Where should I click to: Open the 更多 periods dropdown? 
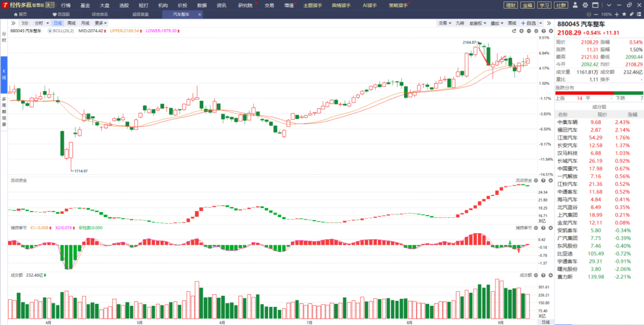pyautogui.click(x=101, y=23)
